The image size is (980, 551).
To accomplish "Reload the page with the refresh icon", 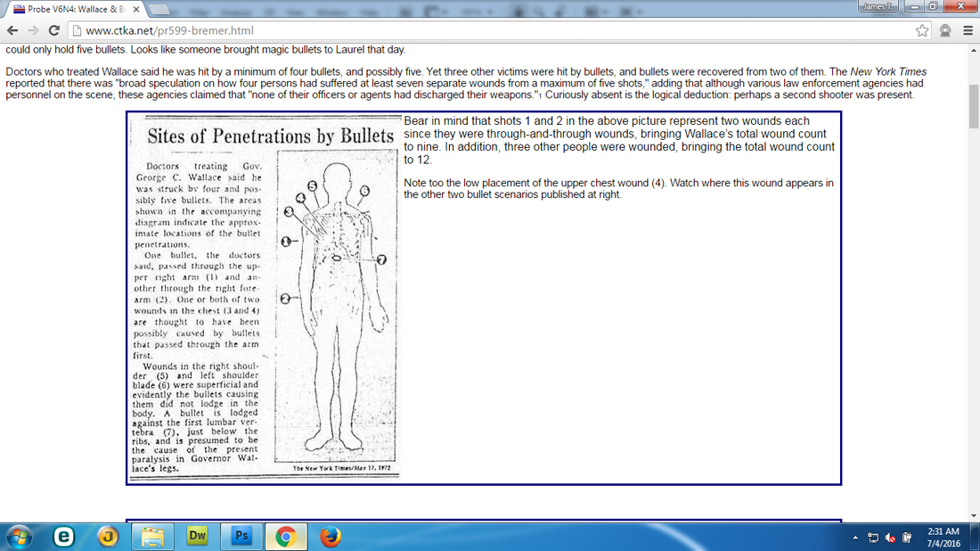I will 53,29.
